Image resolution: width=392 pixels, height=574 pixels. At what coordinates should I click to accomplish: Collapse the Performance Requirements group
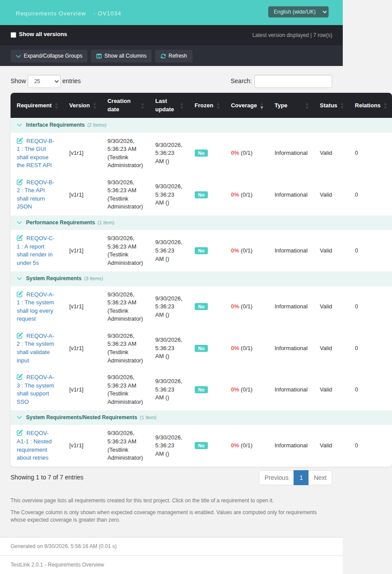[x=19, y=223]
